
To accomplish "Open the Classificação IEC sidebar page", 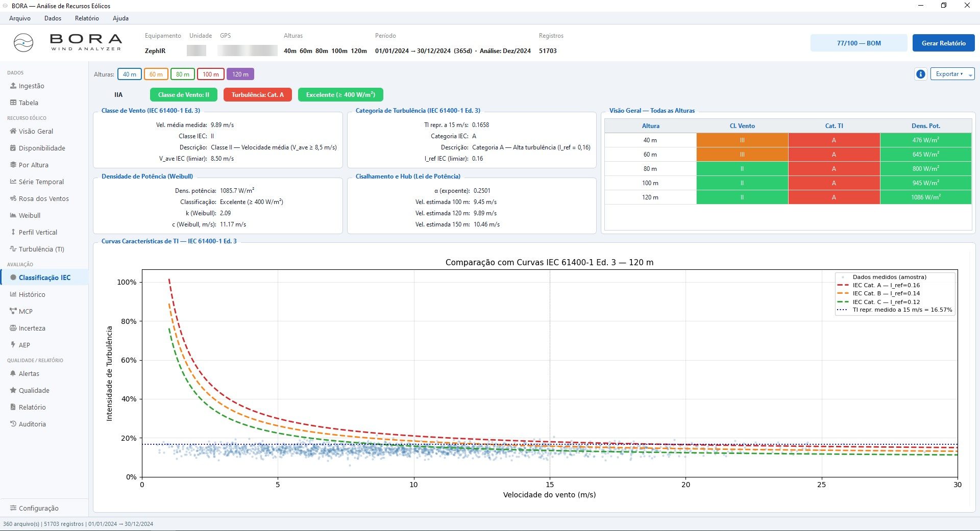I will pyautogui.click(x=45, y=277).
